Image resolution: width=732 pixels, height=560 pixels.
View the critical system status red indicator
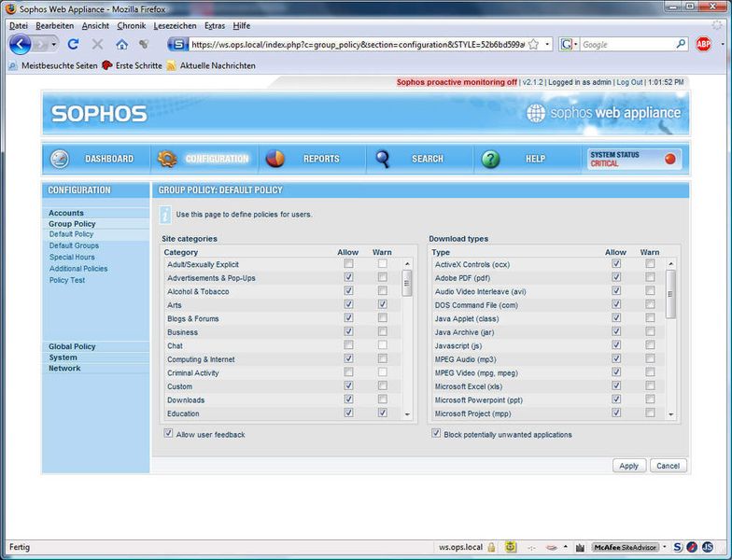(x=670, y=159)
